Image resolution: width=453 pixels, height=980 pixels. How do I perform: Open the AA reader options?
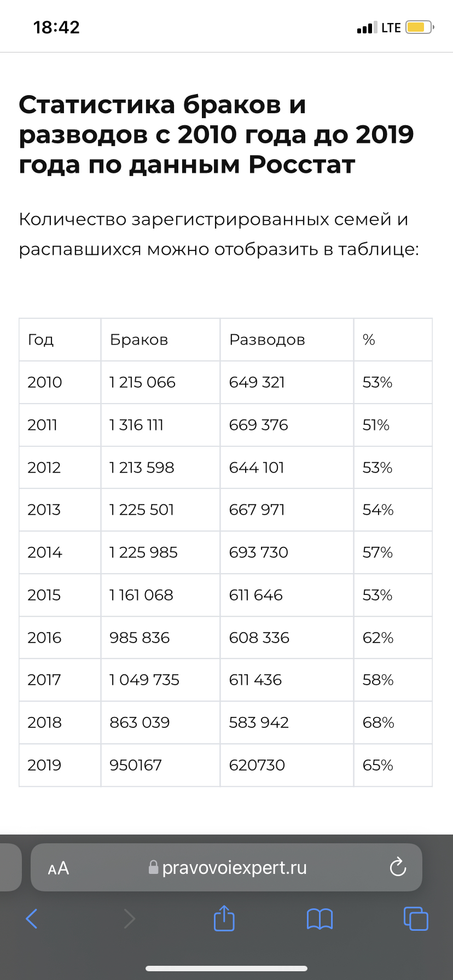pyautogui.click(x=59, y=868)
